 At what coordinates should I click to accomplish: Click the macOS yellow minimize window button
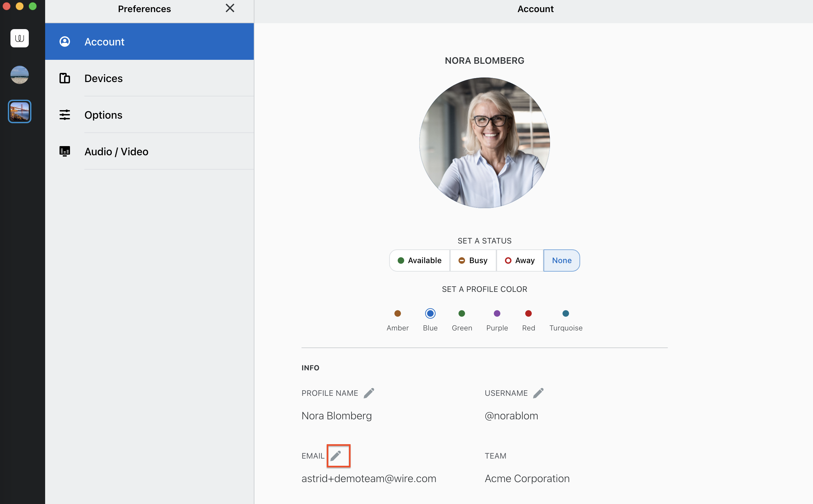(x=20, y=6)
